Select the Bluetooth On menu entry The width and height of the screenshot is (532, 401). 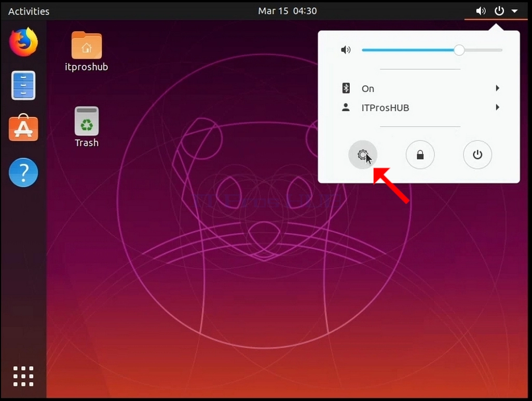[419, 88]
